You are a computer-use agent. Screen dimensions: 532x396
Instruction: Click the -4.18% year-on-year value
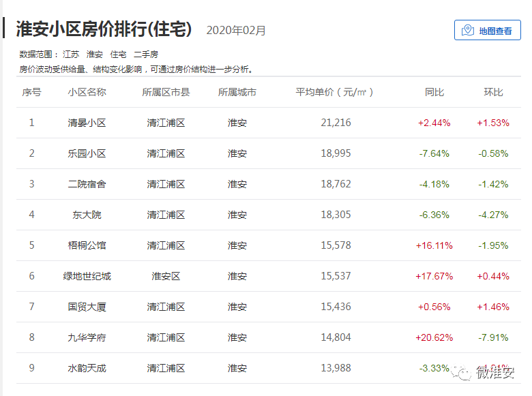[x=434, y=184]
